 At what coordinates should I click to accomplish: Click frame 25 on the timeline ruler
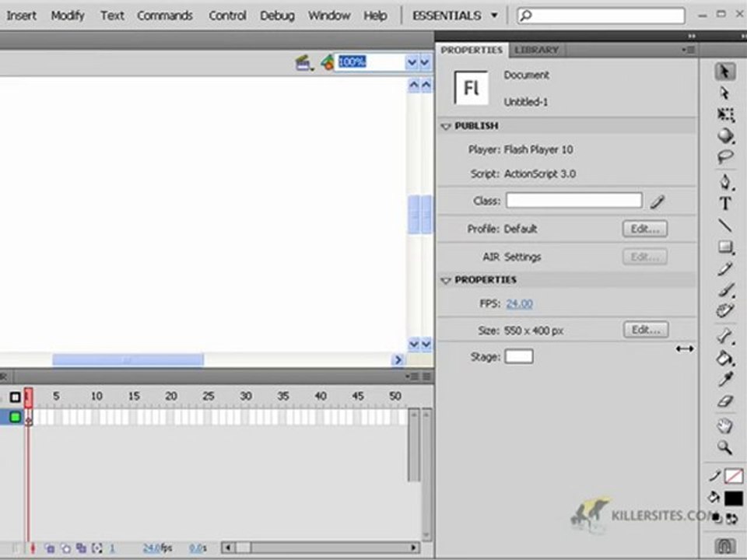[209, 396]
